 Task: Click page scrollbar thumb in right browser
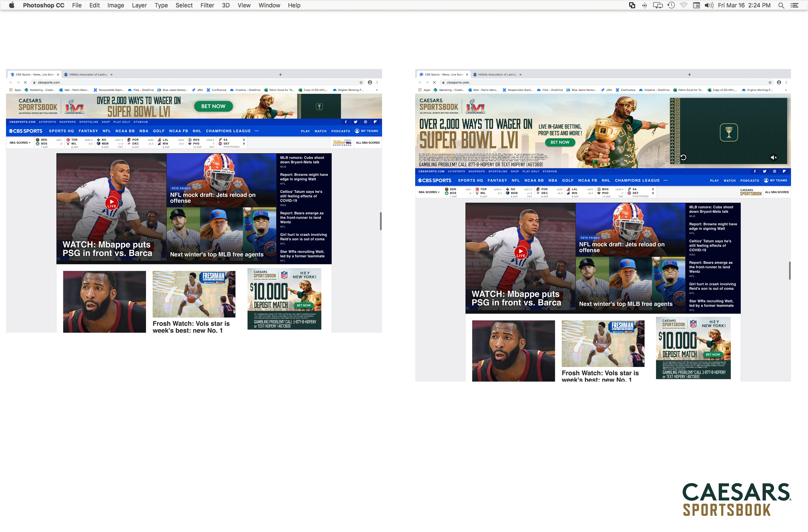[790, 271]
